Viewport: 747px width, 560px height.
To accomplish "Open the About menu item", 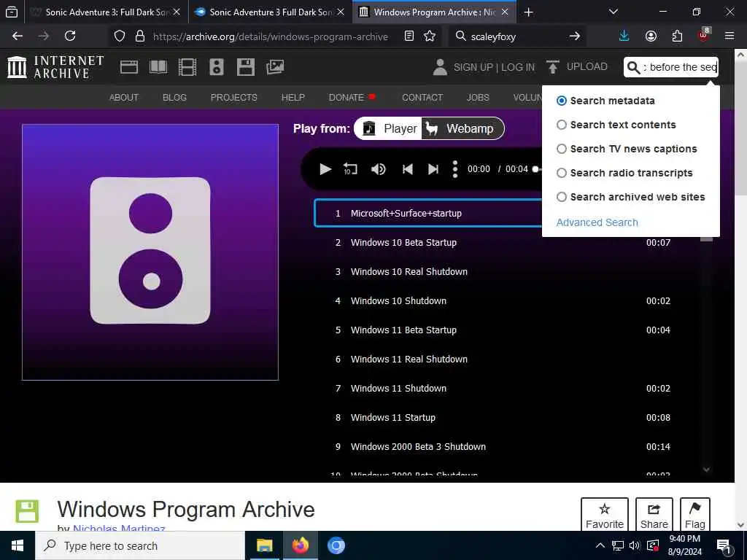I will point(124,98).
